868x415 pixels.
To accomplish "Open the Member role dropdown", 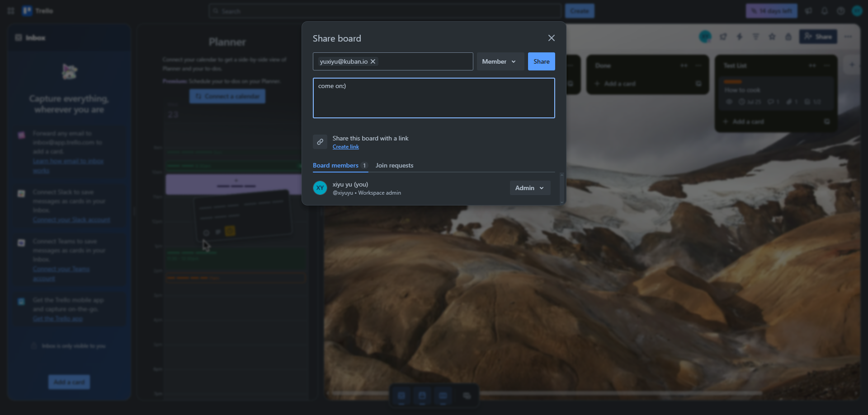I will [x=500, y=61].
